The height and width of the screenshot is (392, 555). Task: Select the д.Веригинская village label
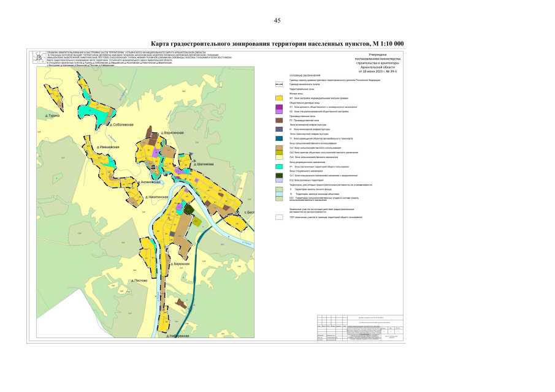172,132
